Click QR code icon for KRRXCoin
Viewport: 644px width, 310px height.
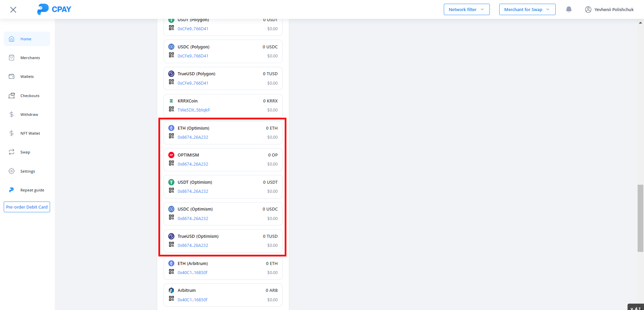point(171,109)
